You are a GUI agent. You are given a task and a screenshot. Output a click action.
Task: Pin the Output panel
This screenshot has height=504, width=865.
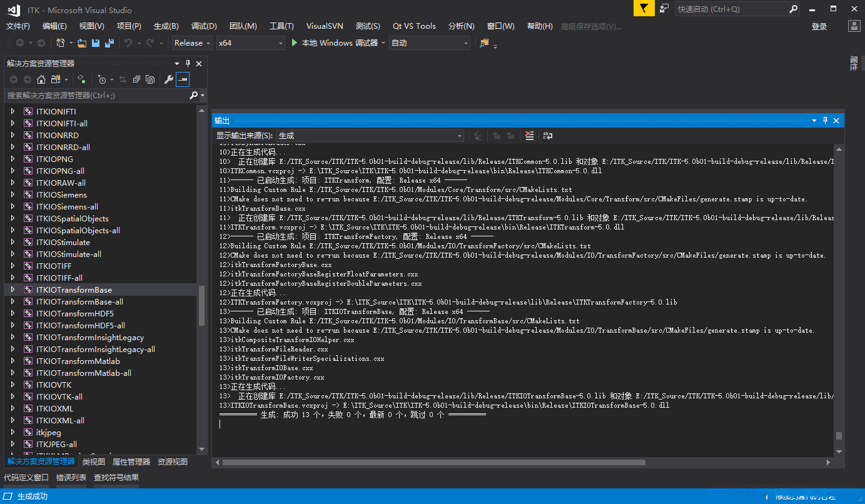pyautogui.click(x=825, y=120)
